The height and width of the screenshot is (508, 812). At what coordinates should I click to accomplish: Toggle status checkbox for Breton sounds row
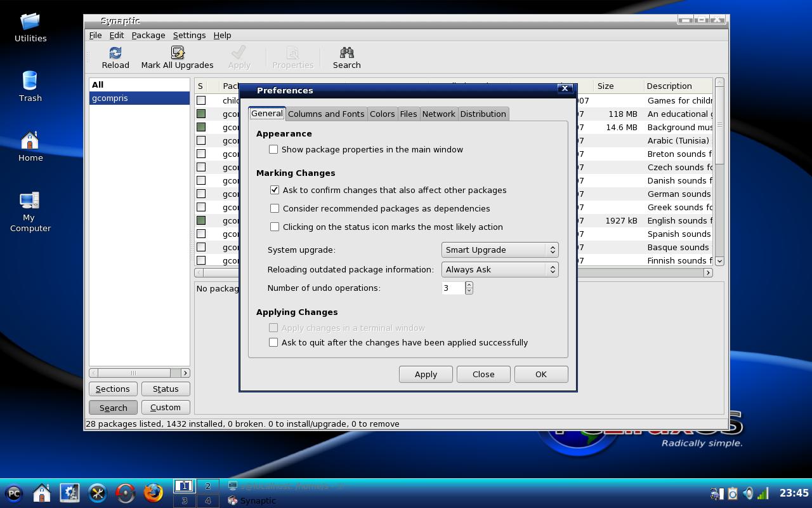pos(201,154)
